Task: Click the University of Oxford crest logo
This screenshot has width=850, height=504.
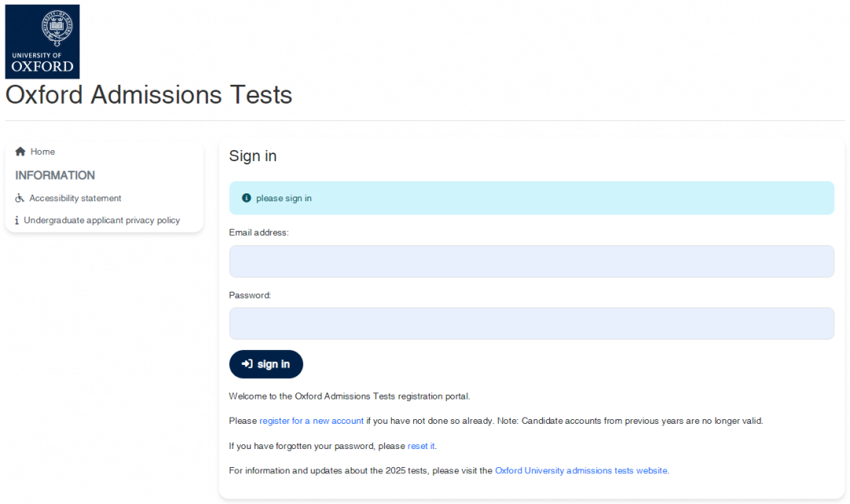Action: click(x=42, y=42)
